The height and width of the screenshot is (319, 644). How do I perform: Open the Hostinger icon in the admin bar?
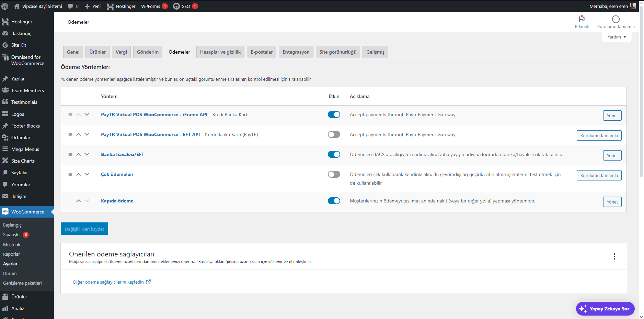tap(110, 6)
